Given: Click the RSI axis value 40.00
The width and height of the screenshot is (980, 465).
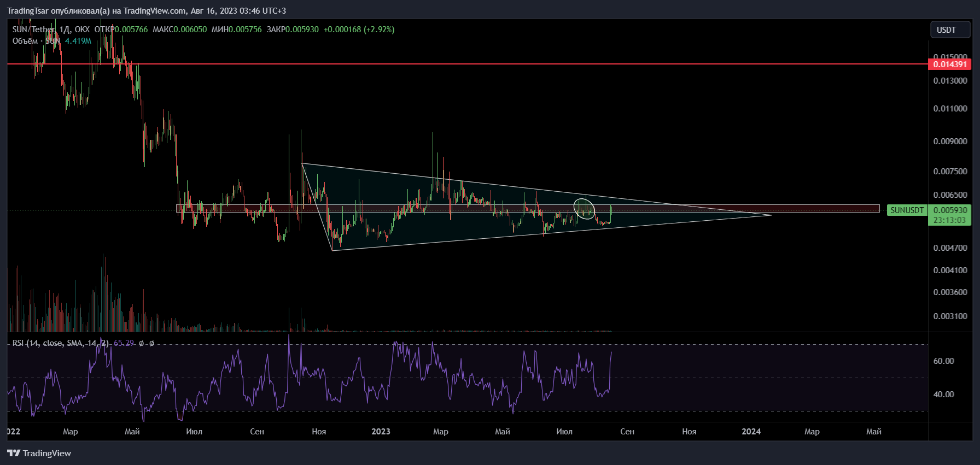Looking at the screenshot, I should click(943, 395).
